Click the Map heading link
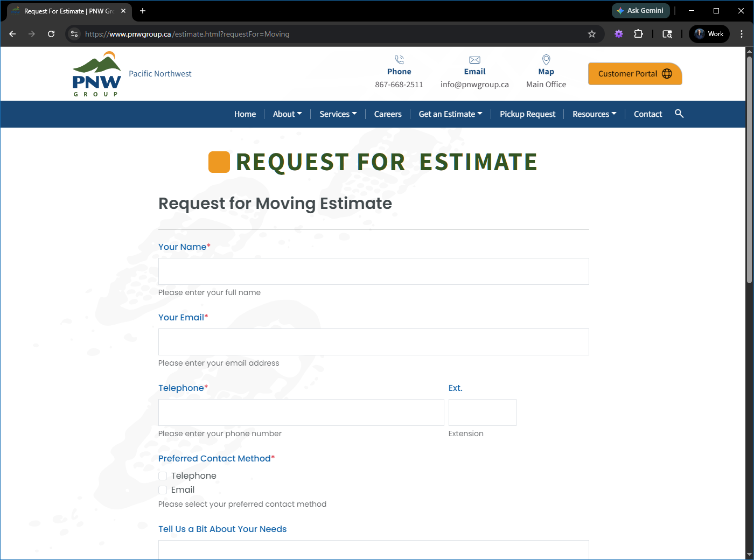This screenshot has height=560, width=754. click(546, 72)
